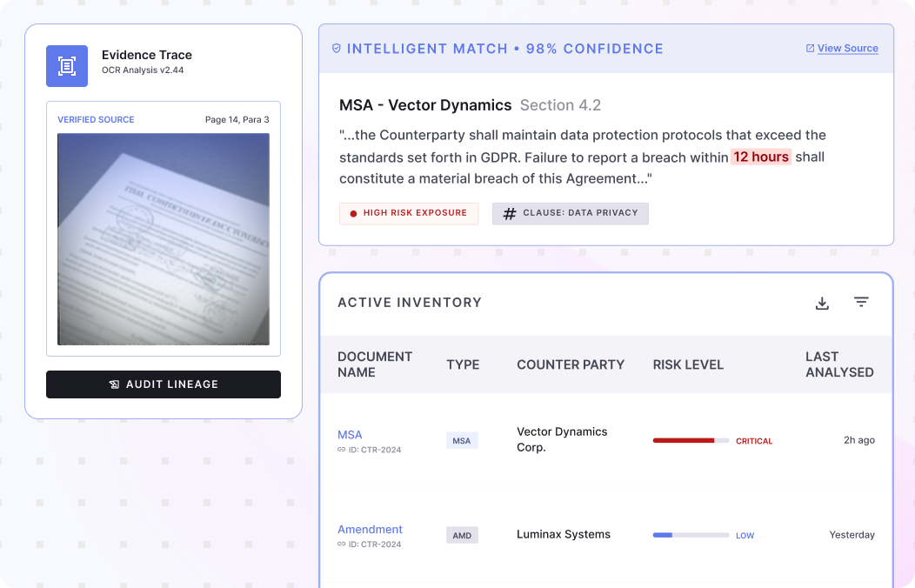The width and height of the screenshot is (915, 588).
Task: Click the Verified Source label
Action: tap(96, 119)
